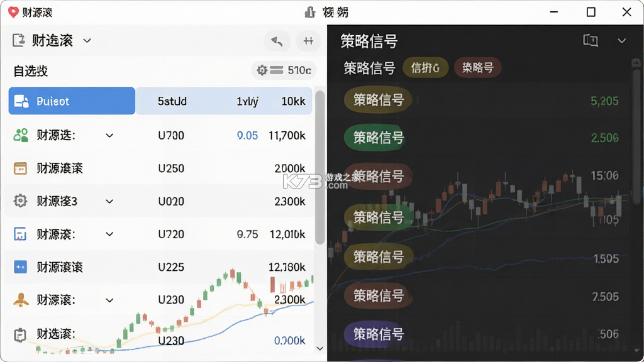Click the 5,205 green value
The height and width of the screenshot is (362, 644).
(x=604, y=101)
